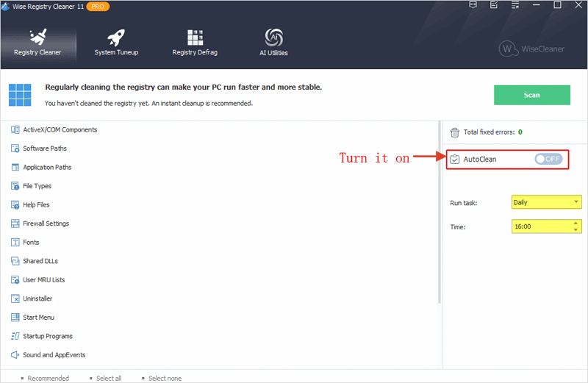Select the User MRU Lists label
The width and height of the screenshot is (588, 383).
(44, 280)
